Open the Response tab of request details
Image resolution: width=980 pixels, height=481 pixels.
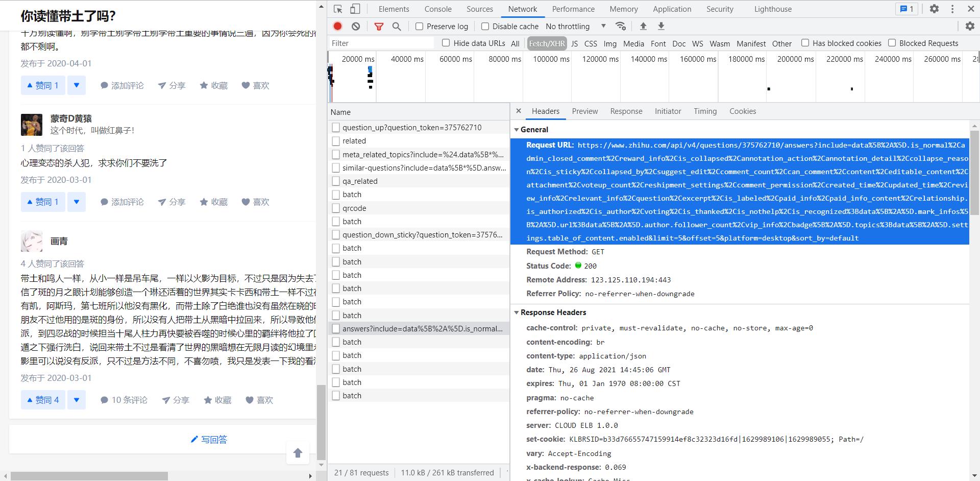(x=626, y=111)
